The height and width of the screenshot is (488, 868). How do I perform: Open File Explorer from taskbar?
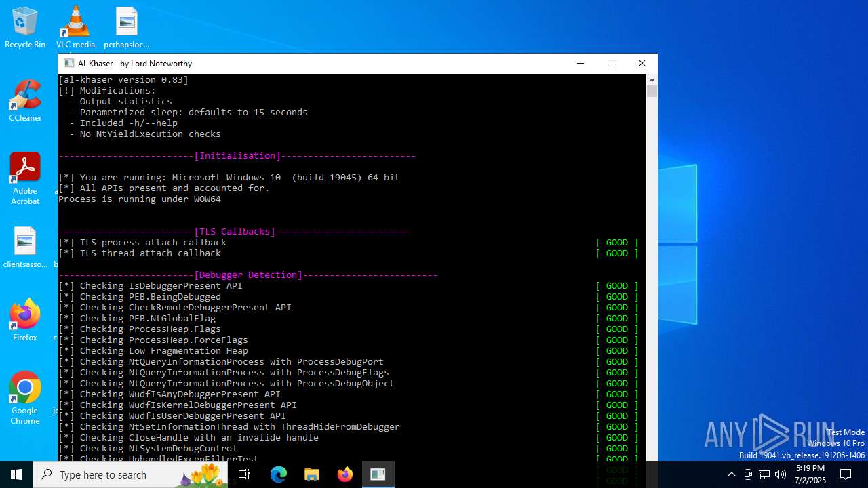point(311,474)
